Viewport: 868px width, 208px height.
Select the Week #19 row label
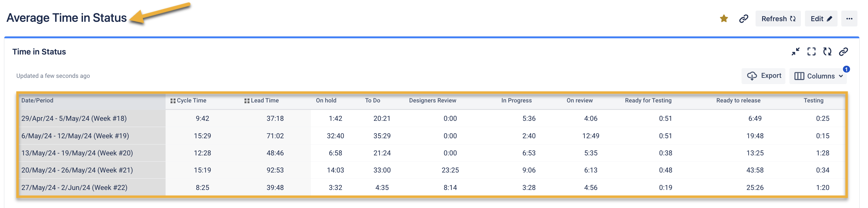(75, 136)
